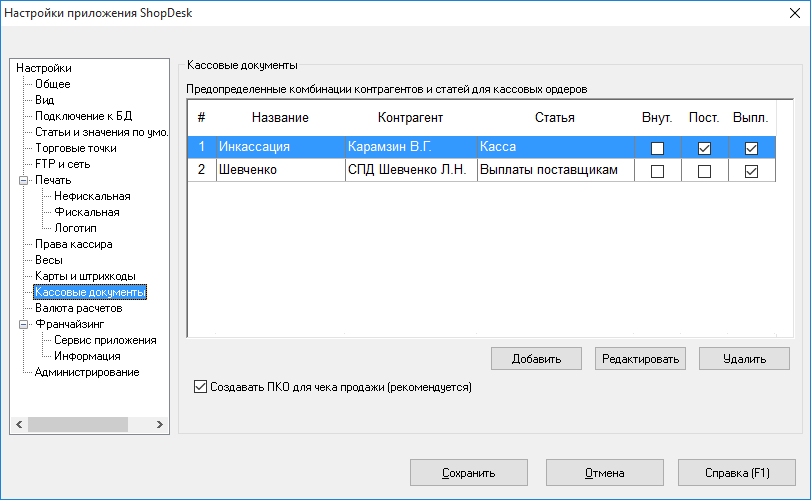Collapse the Печать tree node
The image size is (811, 500).
23,180
